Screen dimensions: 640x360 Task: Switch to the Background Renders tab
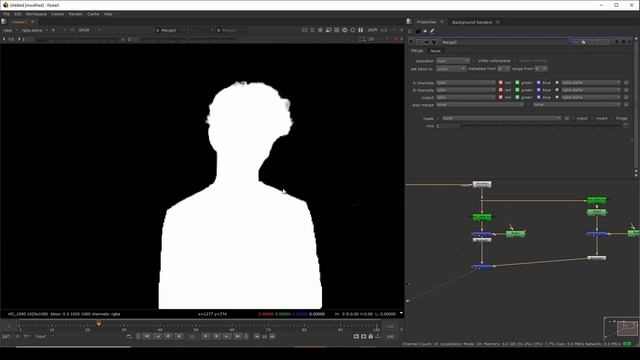[x=472, y=22]
